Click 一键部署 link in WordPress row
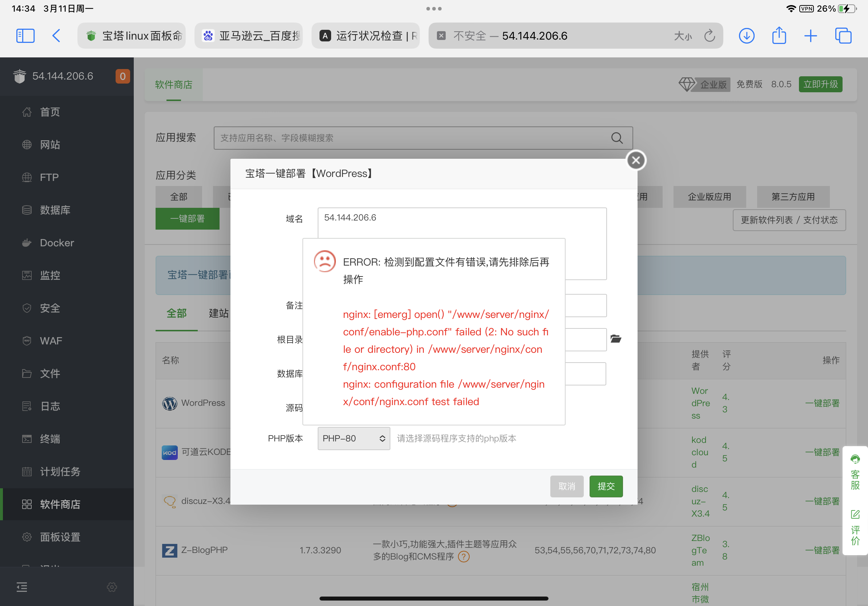The height and width of the screenshot is (606, 868). [x=822, y=403]
